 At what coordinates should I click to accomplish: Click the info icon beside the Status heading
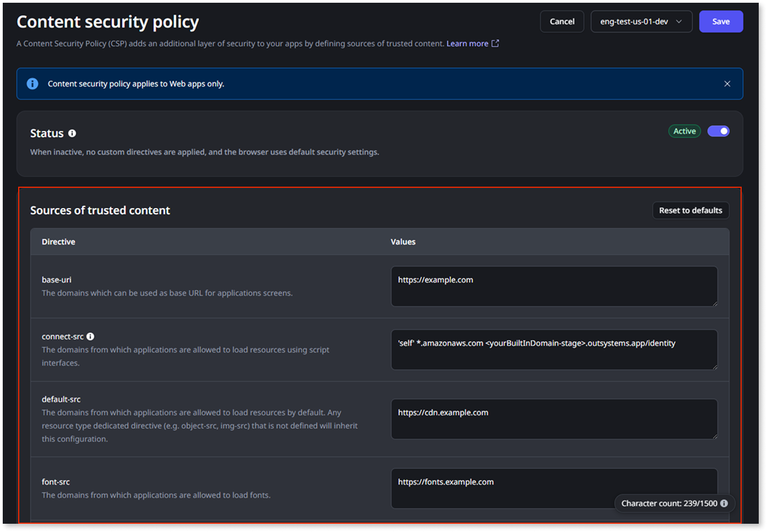click(72, 133)
